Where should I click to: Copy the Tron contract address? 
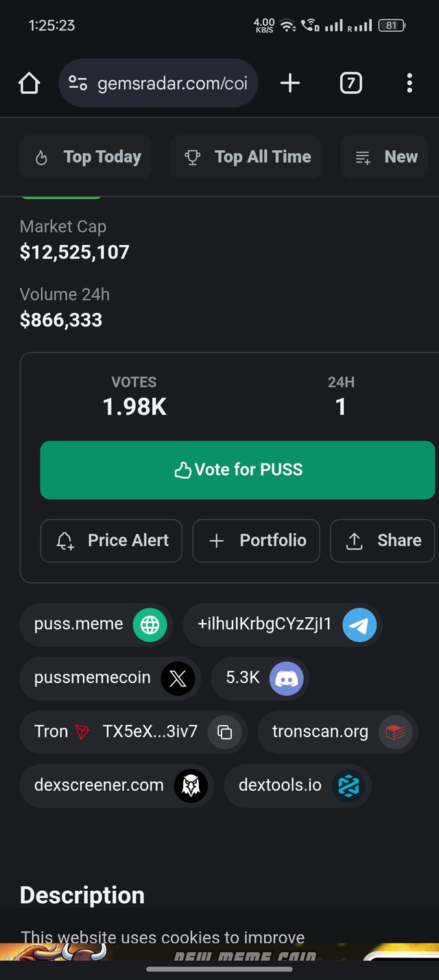click(x=224, y=732)
